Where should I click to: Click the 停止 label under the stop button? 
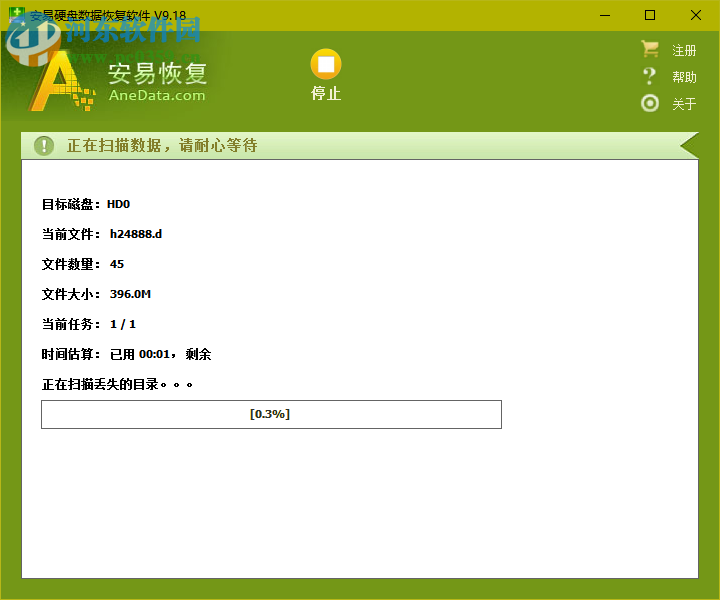pos(326,93)
